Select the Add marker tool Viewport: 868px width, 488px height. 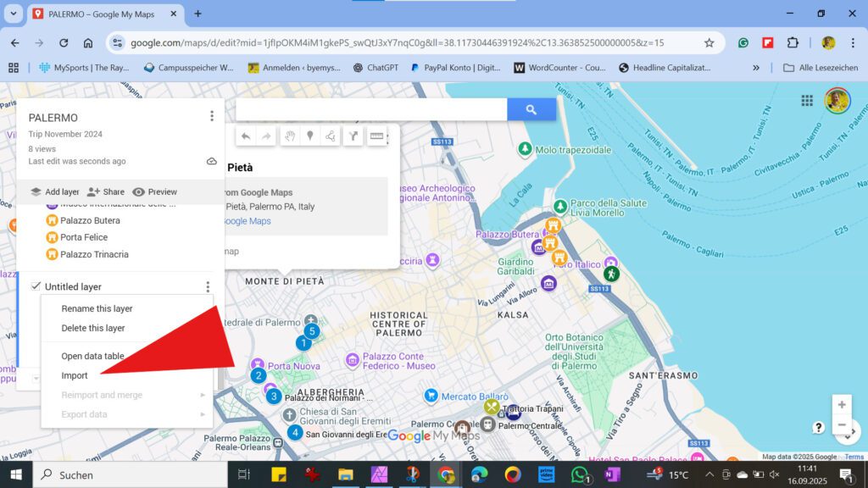(311, 136)
